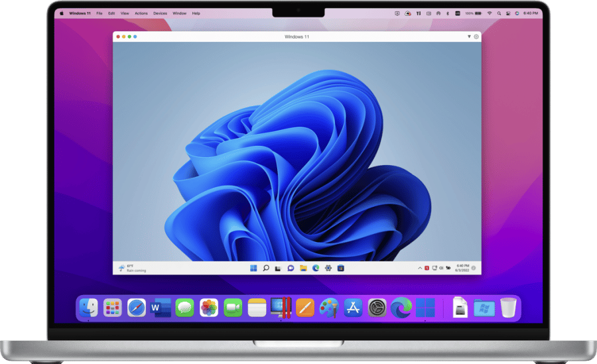Viewport: 597px width, 364px height.
Task: Open File menu
Action: pyautogui.click(x=99, y=13)
